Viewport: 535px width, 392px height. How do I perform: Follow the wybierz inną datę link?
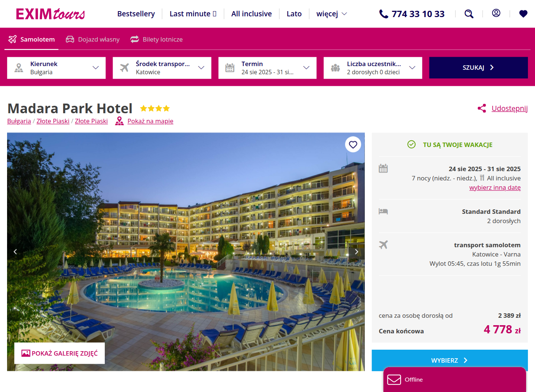(495, 187)
